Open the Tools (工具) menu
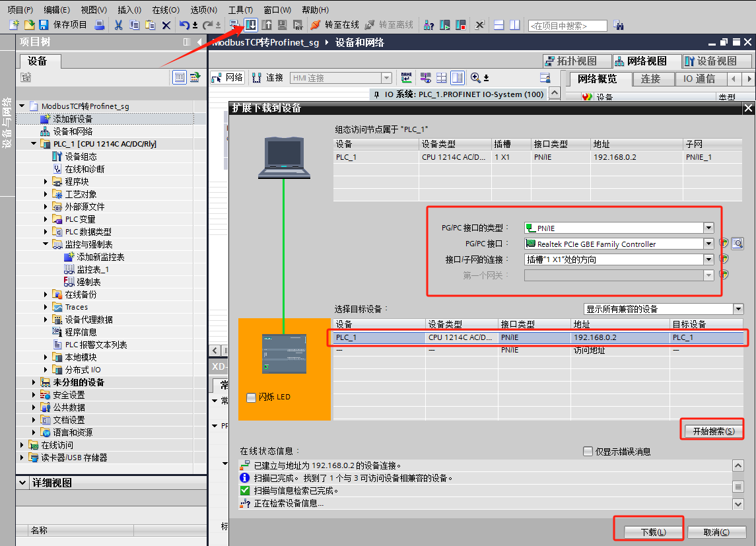Screen dimensions: 756x546 pos(240,10)
